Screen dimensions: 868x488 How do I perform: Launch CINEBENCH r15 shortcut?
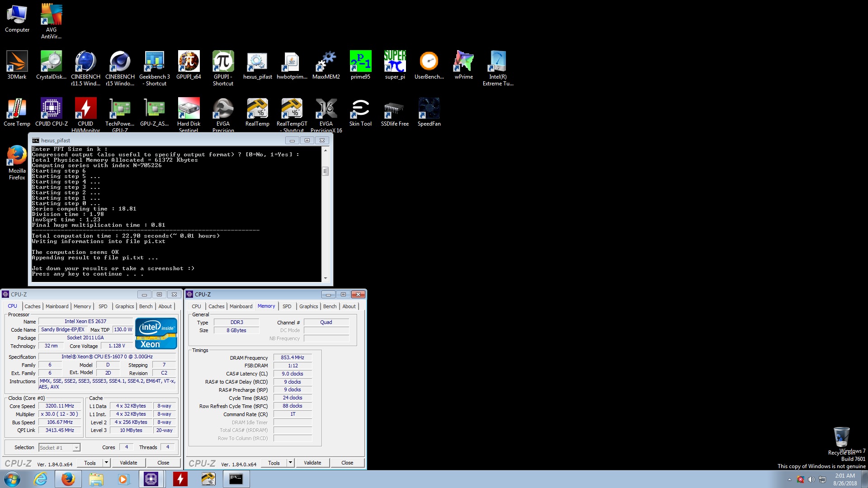point(120,68)
